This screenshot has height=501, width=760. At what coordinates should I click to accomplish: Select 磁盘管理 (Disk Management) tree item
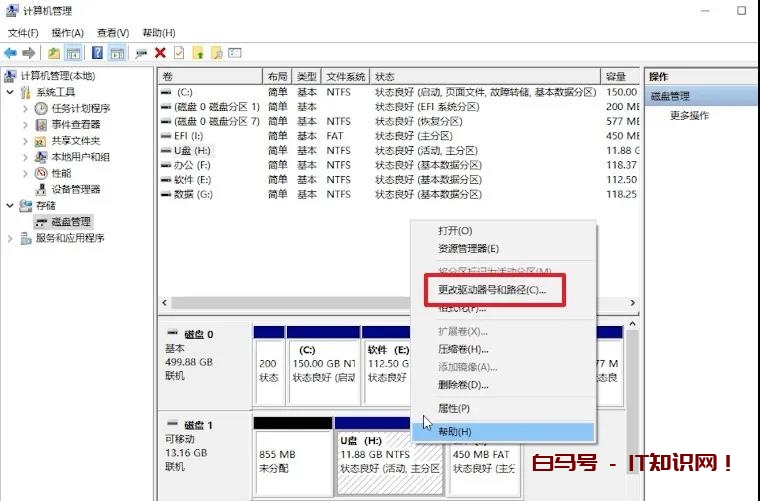coord(70,222)
